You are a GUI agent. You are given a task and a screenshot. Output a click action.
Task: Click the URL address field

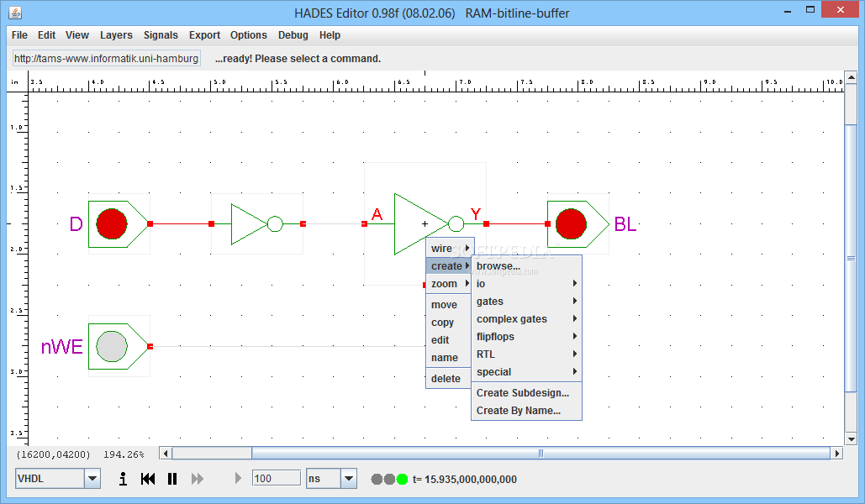(107, 59)
